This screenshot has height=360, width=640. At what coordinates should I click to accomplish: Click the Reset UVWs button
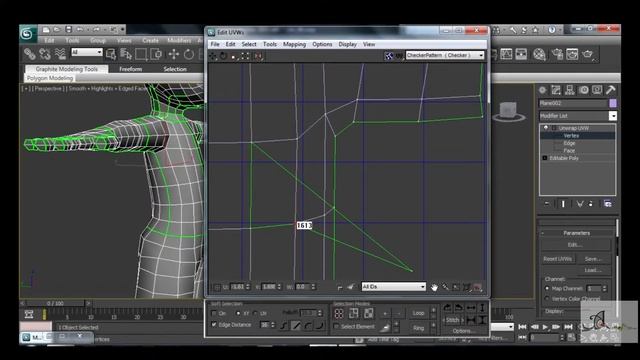point(557,259)
